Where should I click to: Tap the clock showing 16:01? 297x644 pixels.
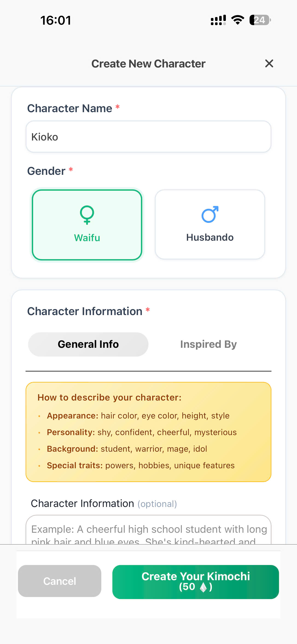point(55,20)
